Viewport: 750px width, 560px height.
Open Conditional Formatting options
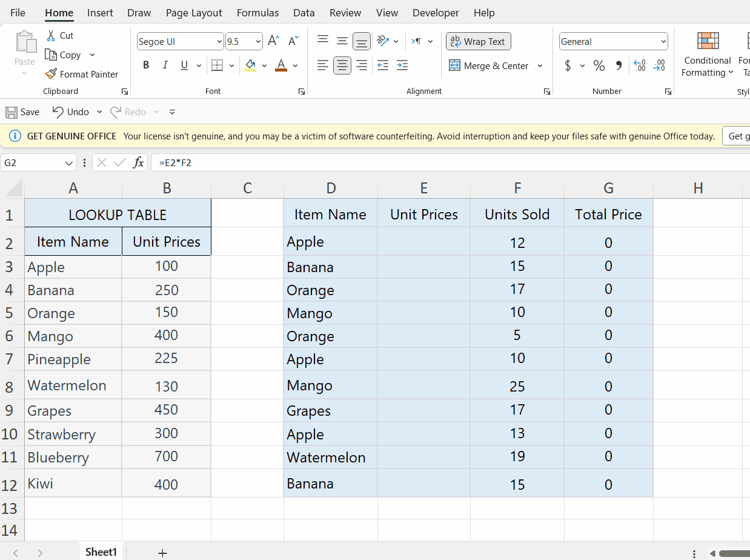click(707, 55)
